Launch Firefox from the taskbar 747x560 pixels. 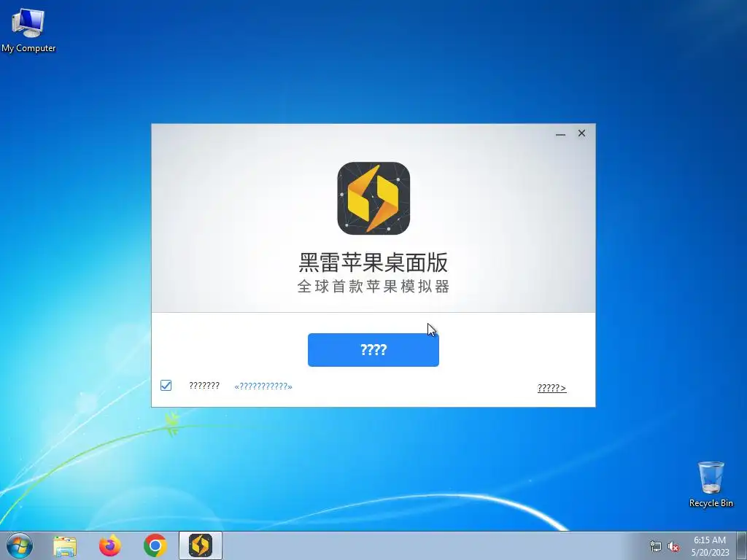pos(109,545)
